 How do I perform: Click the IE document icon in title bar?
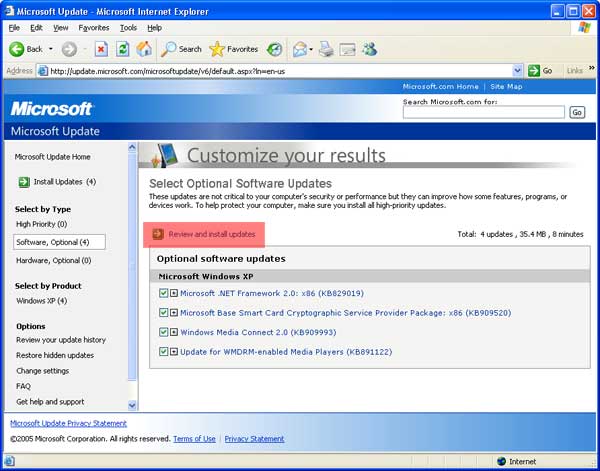tap(9, 11)
